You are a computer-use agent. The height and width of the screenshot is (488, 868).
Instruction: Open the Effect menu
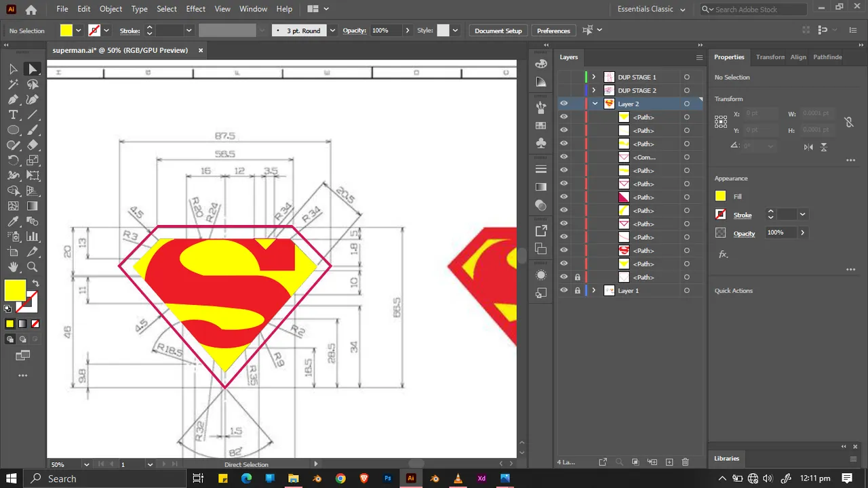point(195,9)
